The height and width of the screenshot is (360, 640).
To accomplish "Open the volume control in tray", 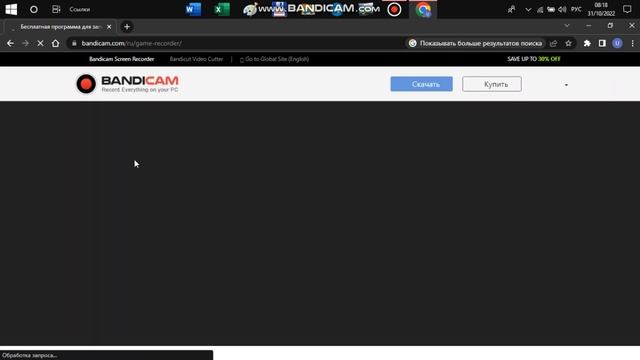I will 562,9.
